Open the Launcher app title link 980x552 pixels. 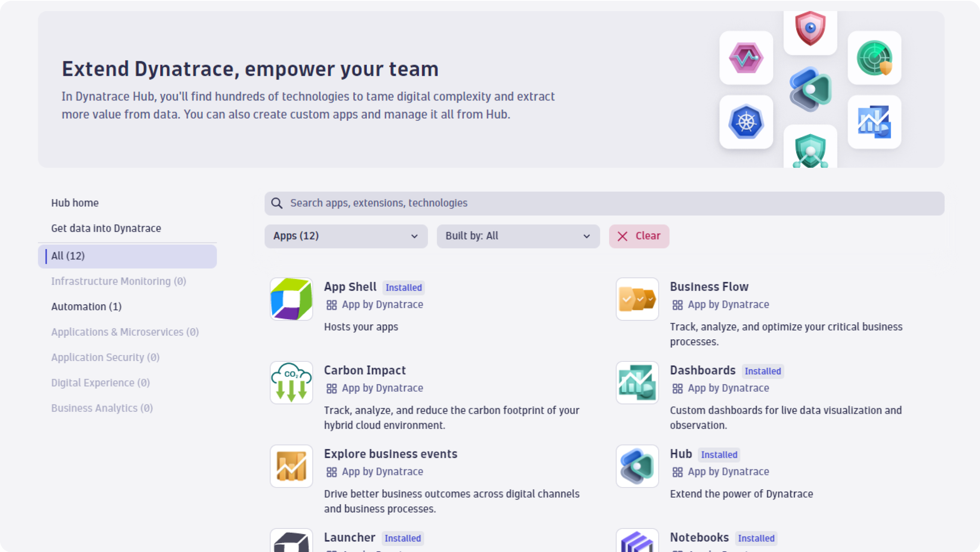[349, 537]
